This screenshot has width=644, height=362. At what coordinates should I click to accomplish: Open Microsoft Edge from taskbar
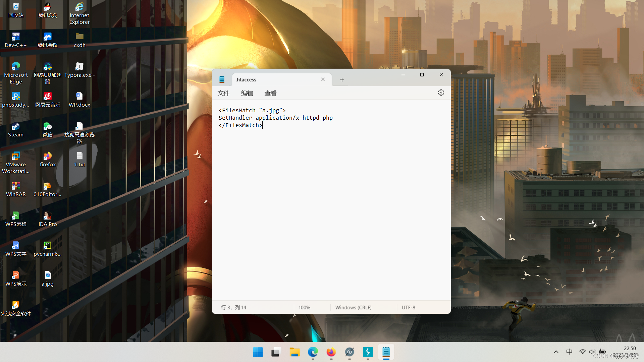point(313,352)
